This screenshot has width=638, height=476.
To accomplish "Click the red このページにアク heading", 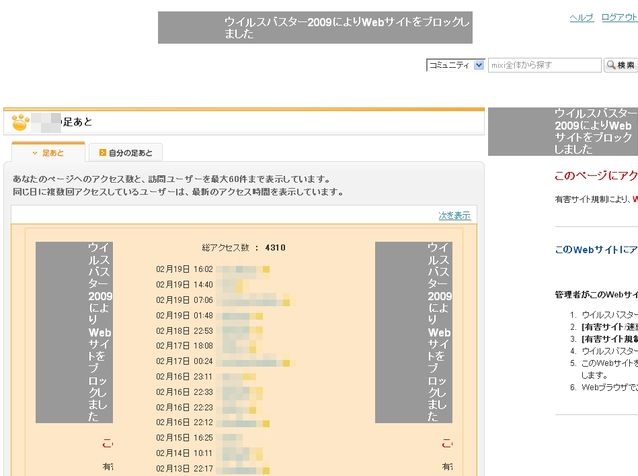I will [x=596, y=175].
